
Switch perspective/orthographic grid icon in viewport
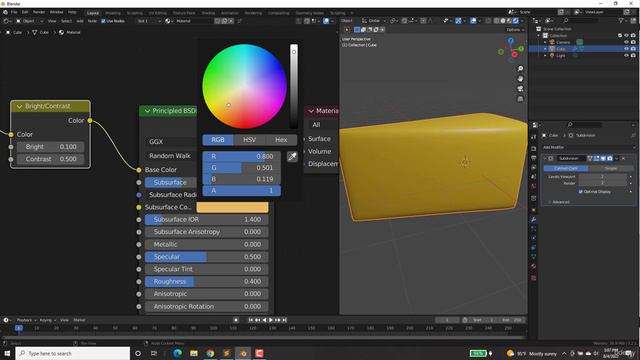pos(520,99)
